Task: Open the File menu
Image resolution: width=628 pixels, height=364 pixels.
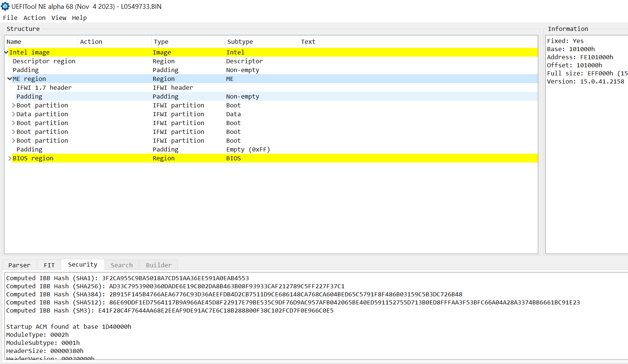Action: click(x=10, y=18)
